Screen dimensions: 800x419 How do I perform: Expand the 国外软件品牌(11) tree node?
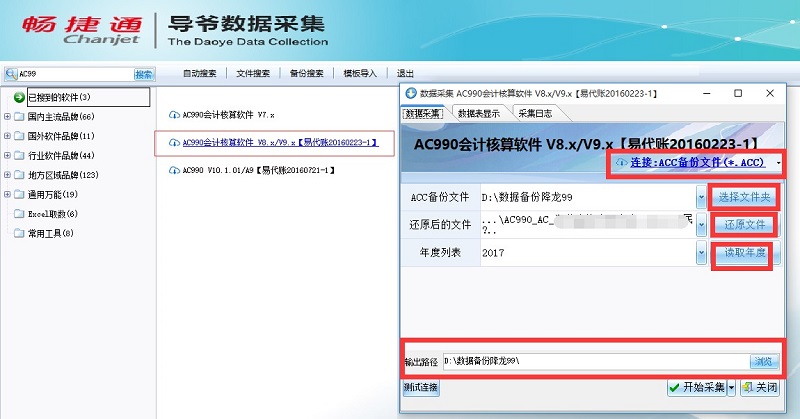[7, 136]
